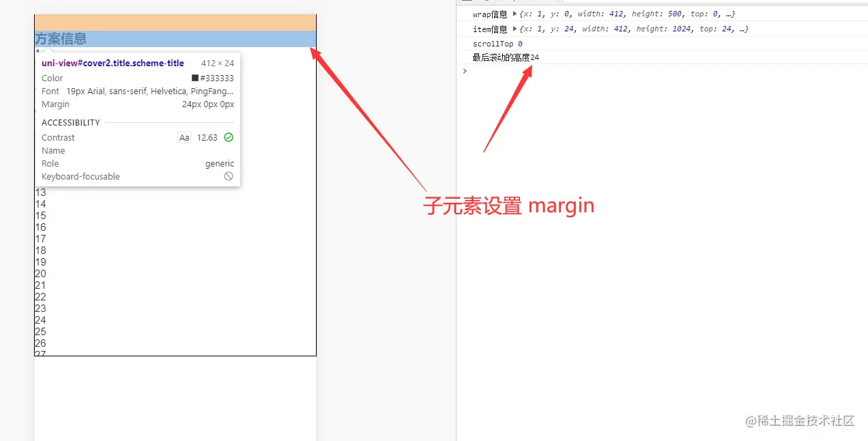Screen dimensions: 868x441
Task: Click the wrap object preview with height: 500
Action: (627, 14)
